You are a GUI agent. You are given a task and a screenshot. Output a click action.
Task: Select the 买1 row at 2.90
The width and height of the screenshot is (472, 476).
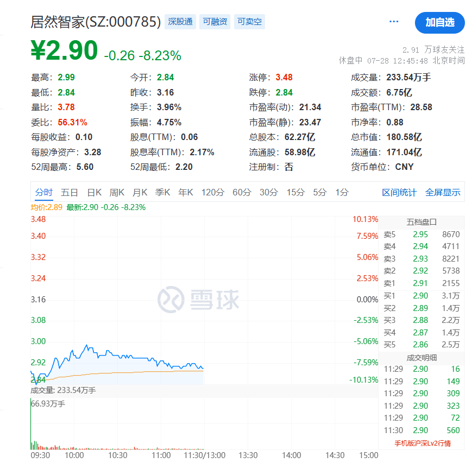coord(421,296)
